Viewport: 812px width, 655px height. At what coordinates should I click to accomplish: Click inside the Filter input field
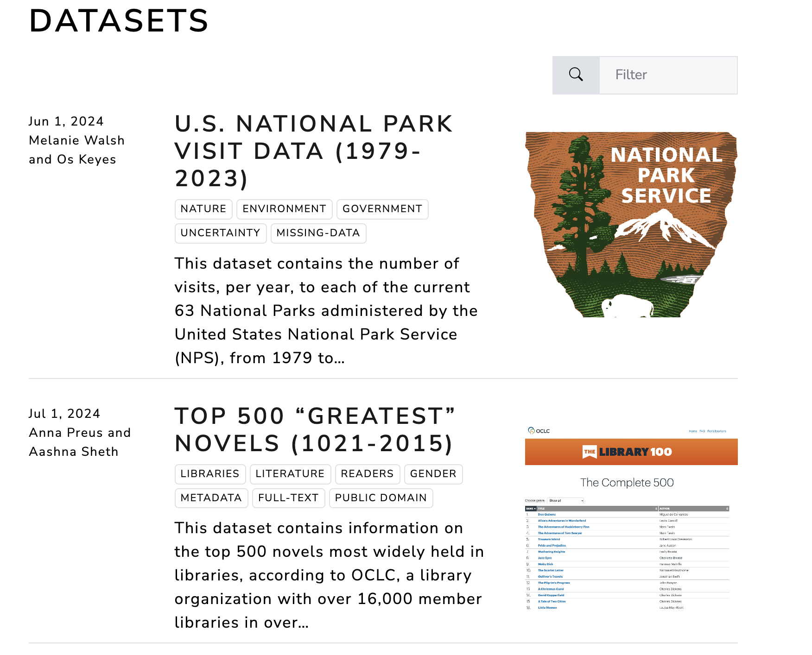click(x=667, y=75)
